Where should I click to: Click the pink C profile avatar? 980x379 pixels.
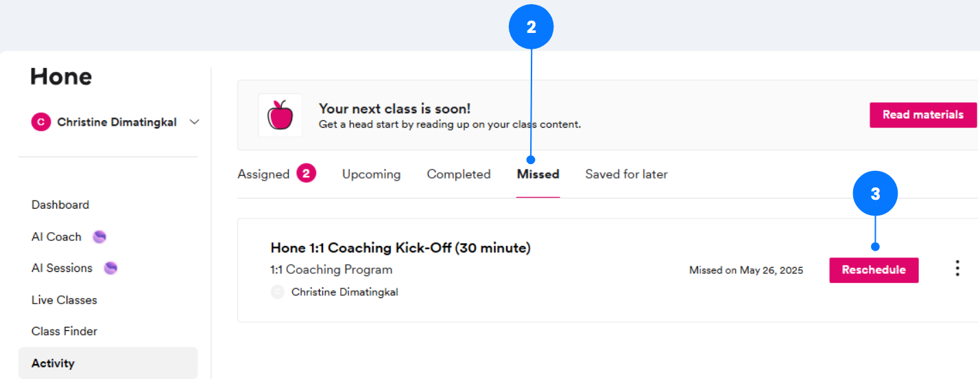coord(41,122)
